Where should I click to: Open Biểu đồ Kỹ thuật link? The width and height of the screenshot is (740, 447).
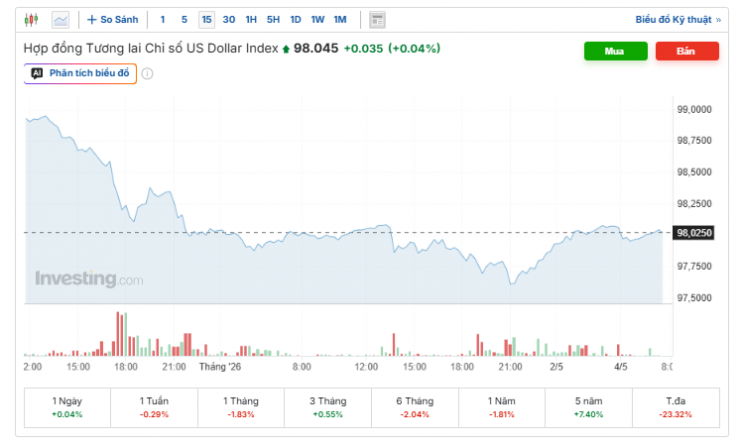[678, 20]
